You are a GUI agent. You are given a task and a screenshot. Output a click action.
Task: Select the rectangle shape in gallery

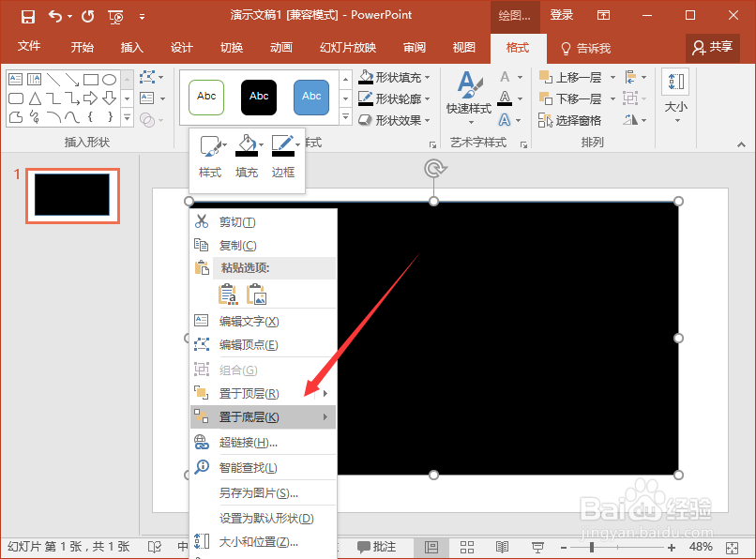click(91, 79)
